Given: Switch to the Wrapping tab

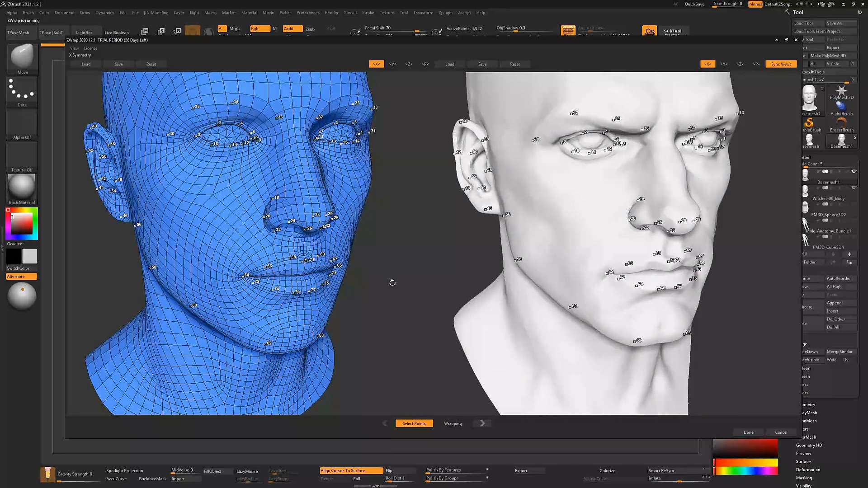Looking at the screenshot, I should coord(453,423).
